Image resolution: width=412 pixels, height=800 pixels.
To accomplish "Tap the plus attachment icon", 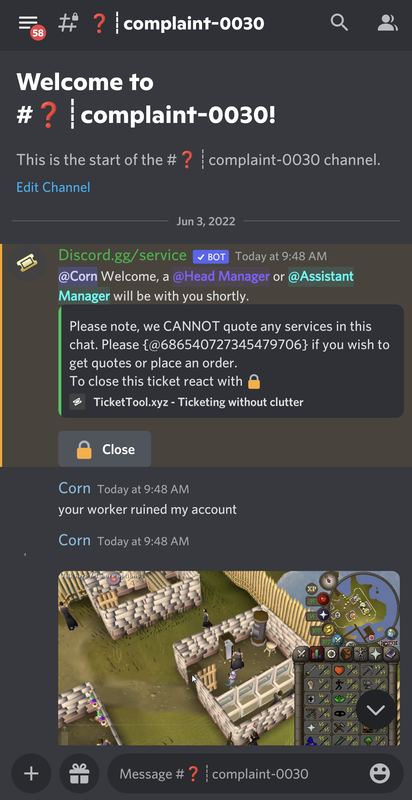I will pos(31,773).
